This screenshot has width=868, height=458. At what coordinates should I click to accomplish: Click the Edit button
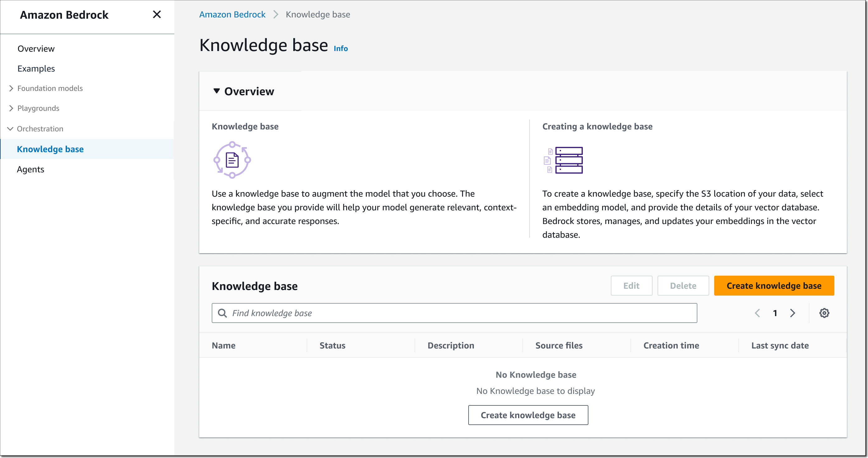631,286
